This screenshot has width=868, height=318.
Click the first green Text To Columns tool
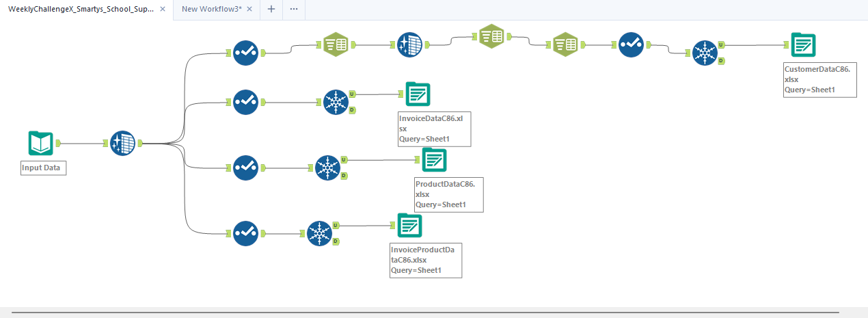tap(335, 45)
